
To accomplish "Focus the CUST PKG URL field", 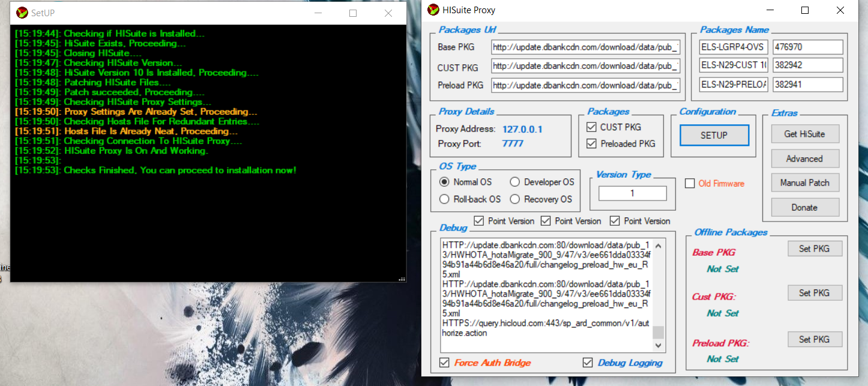I will [586, 66].
